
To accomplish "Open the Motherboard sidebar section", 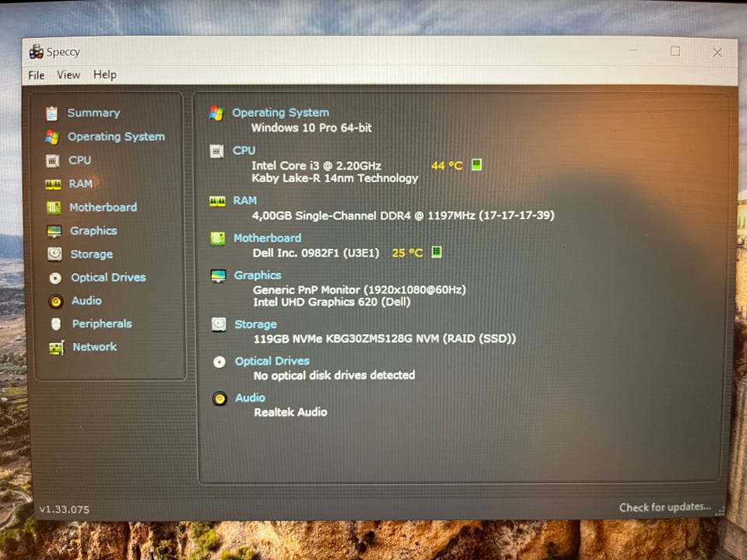I will point(103,207).
